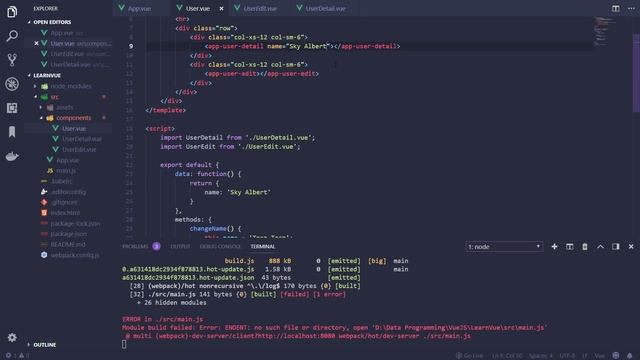Split the terminal pane

(570, 247)
